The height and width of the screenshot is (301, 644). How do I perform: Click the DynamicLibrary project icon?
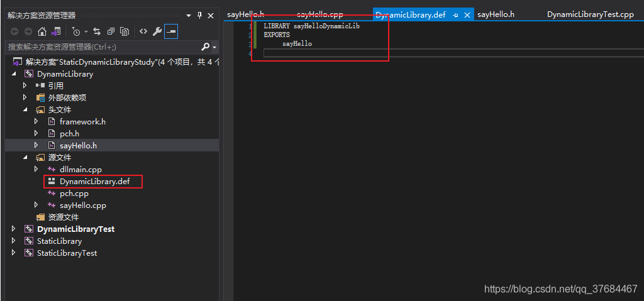[x=29, y=74]
